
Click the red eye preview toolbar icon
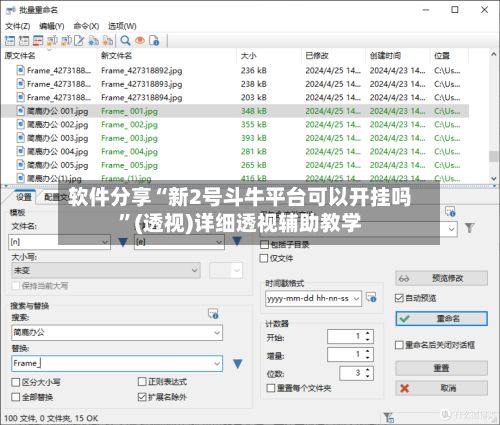coord(140,41)
